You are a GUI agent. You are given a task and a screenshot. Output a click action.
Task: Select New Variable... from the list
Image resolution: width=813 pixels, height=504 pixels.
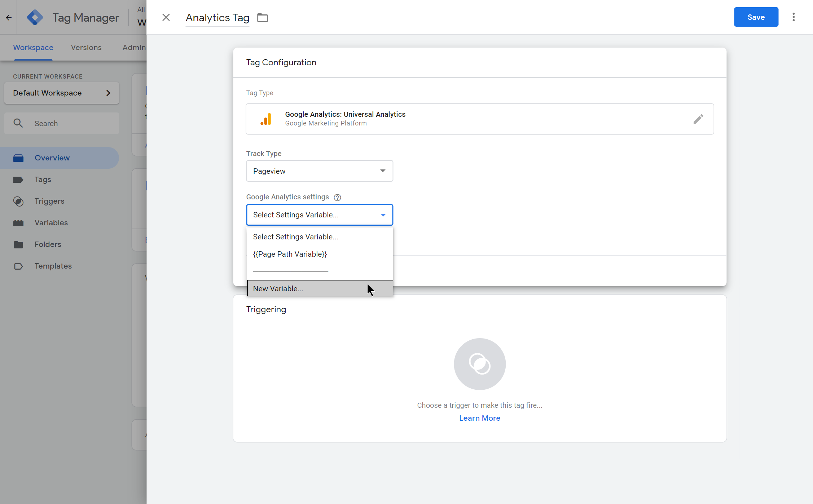click(x=320, y=289)
